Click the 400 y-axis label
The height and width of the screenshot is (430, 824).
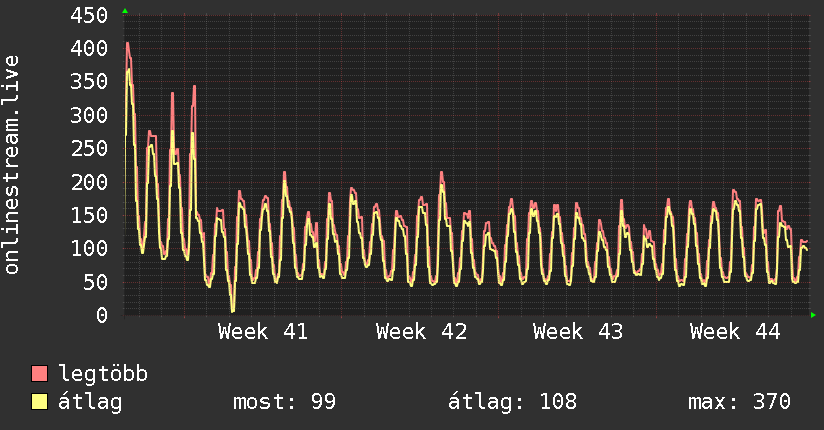point(89,48)
